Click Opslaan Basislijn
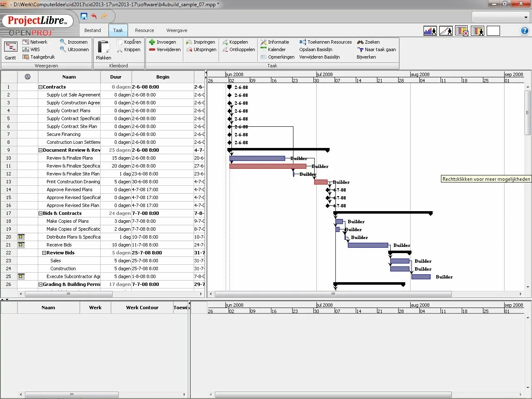This screenshot has width=532, height=399. click(316, 49)
